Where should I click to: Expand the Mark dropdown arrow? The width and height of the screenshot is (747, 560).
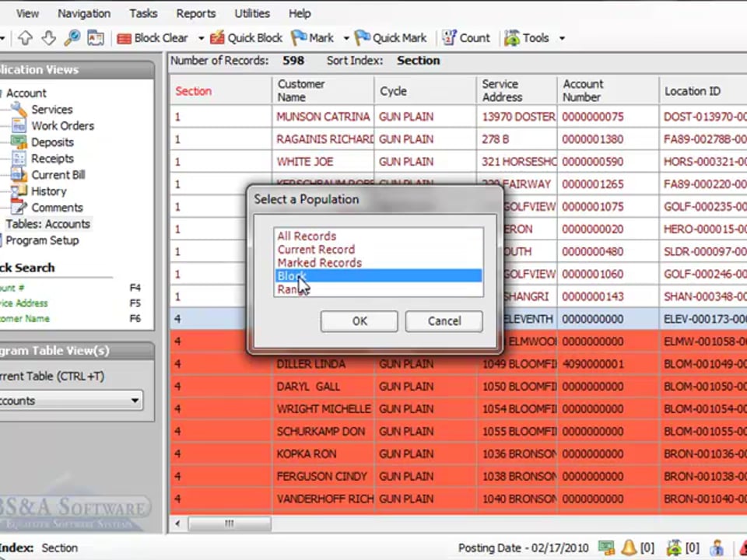point(345,38)
